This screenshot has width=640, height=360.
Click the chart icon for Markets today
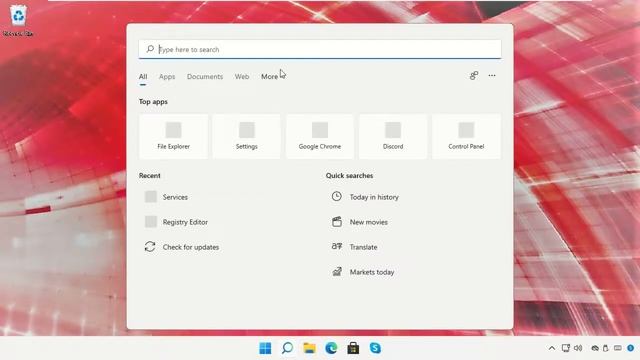tap(337, 271)
